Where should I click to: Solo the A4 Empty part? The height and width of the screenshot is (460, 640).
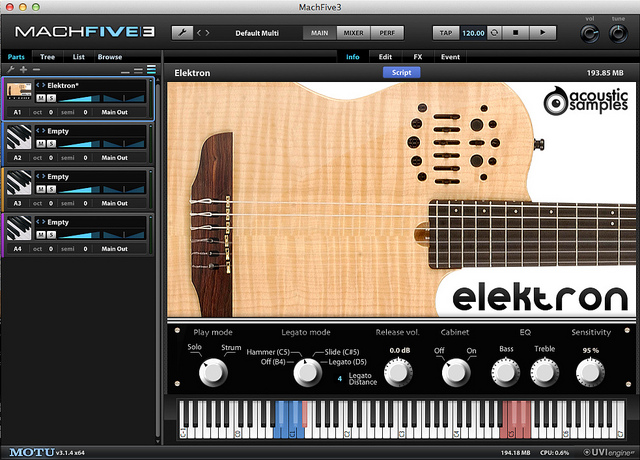[51, 235]
